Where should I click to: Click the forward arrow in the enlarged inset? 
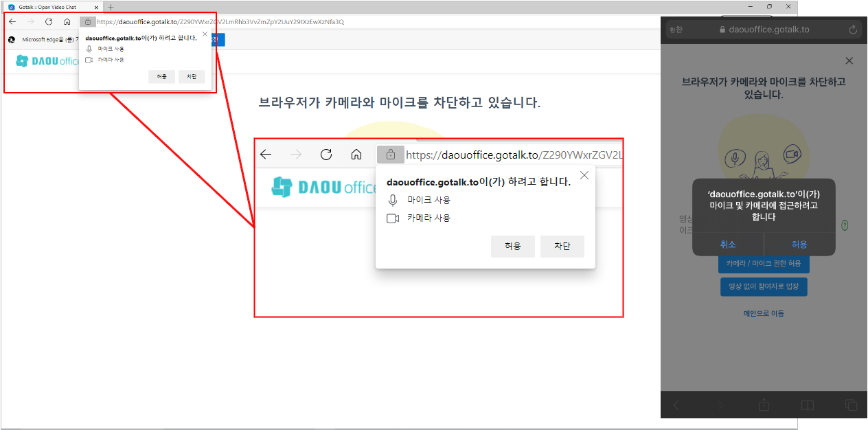296,155
